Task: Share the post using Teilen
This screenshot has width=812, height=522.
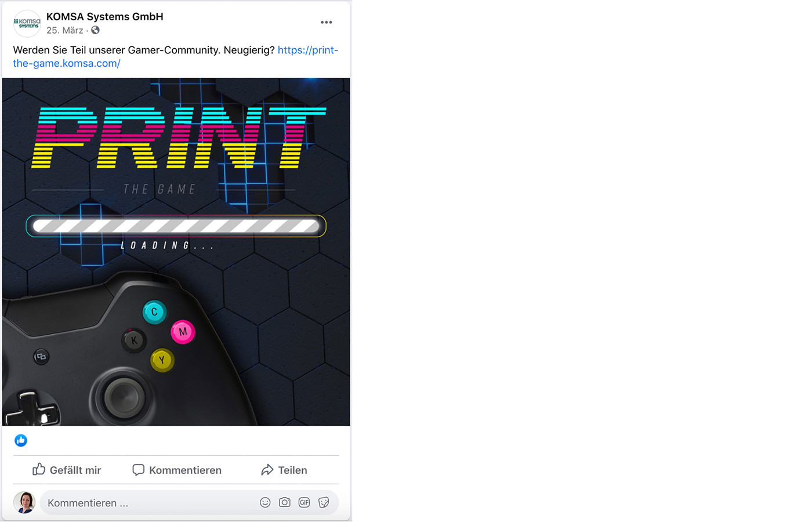Action: pos(284,470)
